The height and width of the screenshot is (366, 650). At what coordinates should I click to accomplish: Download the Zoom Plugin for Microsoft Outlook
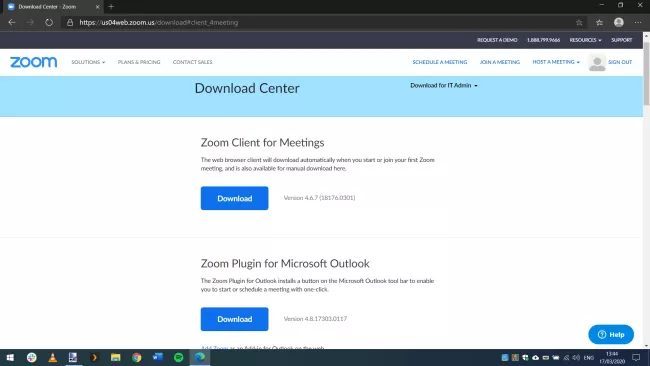point(234,319)
